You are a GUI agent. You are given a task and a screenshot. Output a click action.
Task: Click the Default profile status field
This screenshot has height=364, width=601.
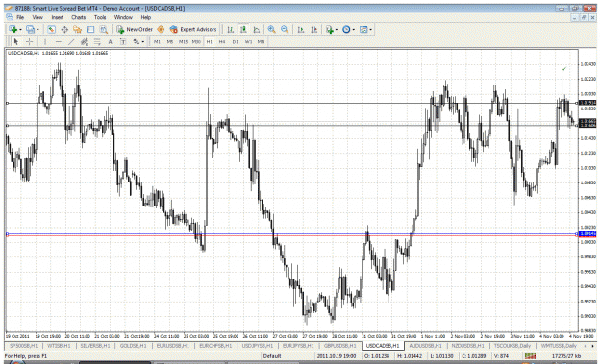coord(272,356)
